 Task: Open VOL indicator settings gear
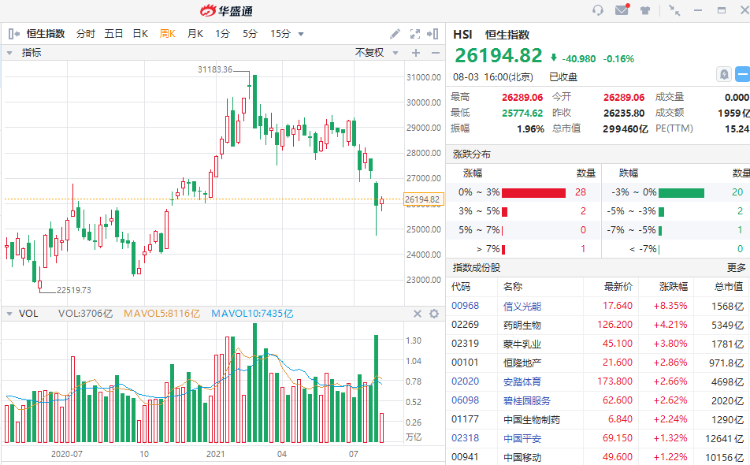tap(434, 314)
